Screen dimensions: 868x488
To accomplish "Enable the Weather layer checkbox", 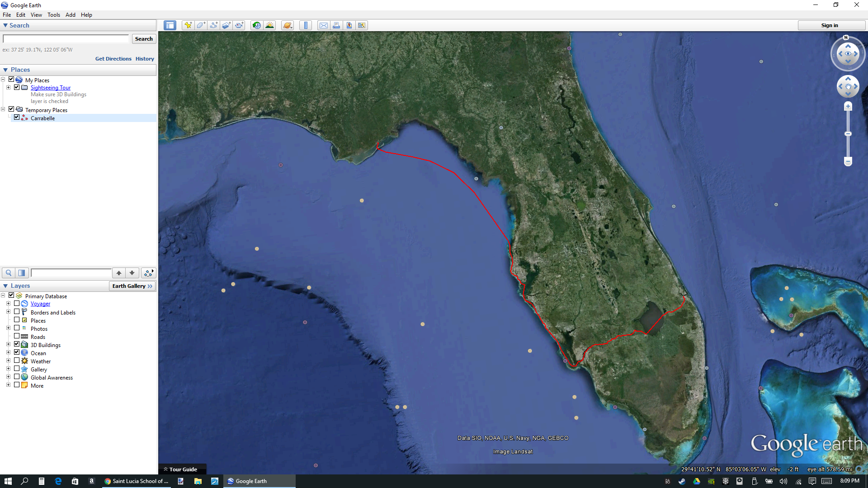I will point(17,361).
